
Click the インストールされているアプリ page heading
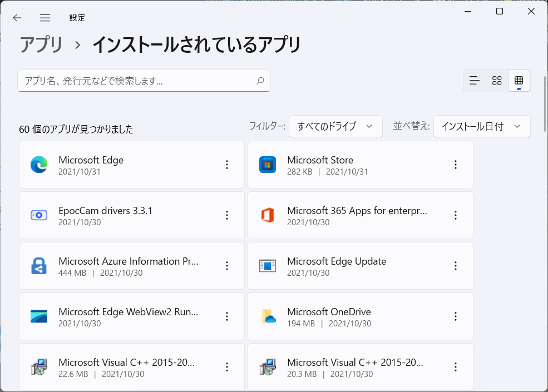coord(197,44)
